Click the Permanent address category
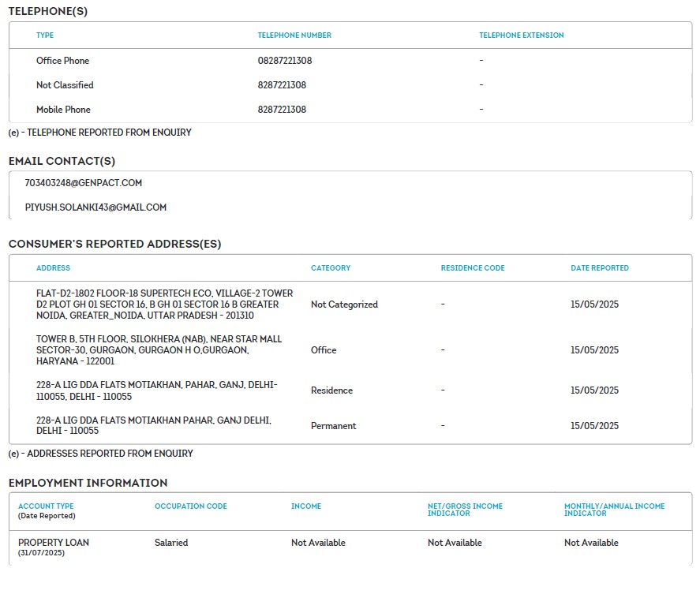 (x=333, y=426)
